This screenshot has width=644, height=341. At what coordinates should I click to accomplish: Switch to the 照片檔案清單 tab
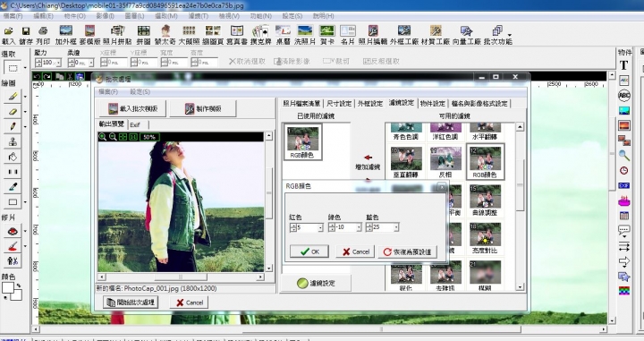click(301, 103)
